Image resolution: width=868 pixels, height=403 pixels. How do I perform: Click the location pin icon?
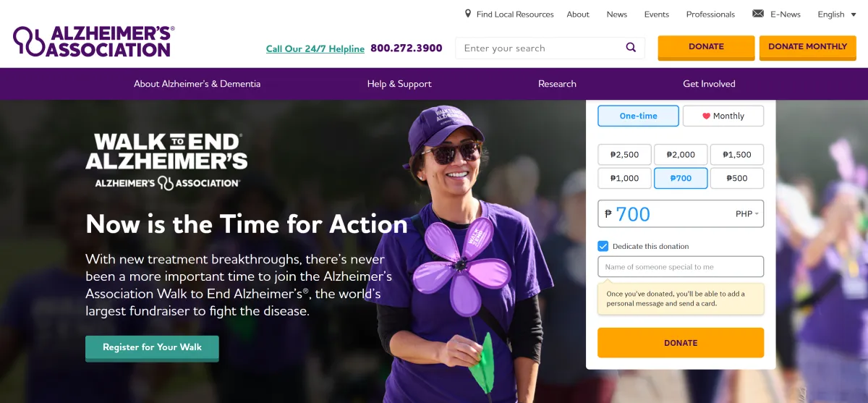click(468, 14)
